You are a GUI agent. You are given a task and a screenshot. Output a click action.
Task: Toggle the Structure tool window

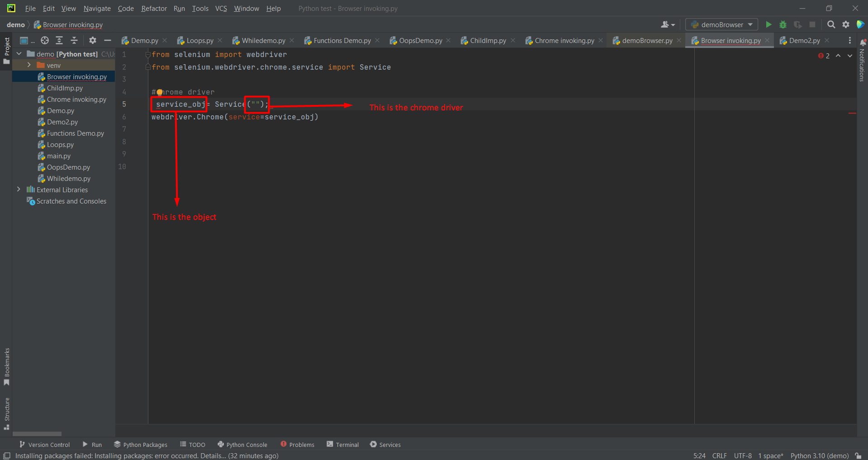pyautogui.click(x=6, y=413)
